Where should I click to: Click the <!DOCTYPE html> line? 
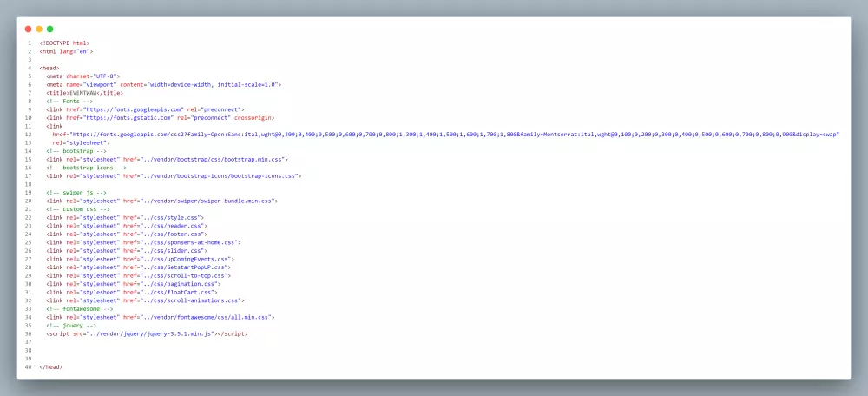[x=64, y=43]
